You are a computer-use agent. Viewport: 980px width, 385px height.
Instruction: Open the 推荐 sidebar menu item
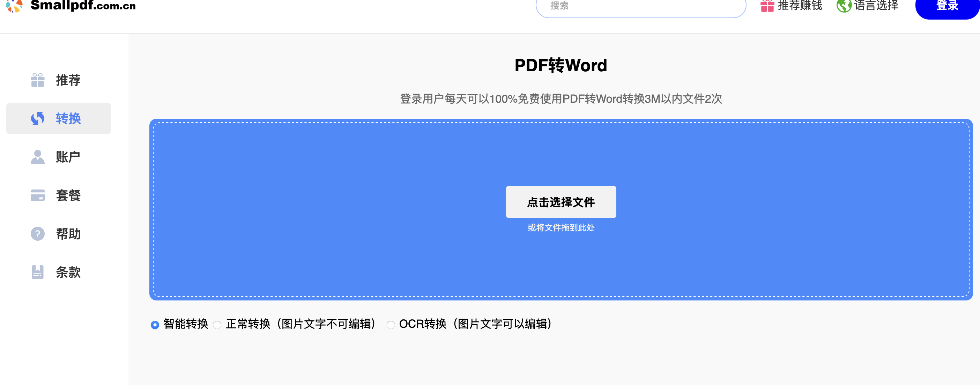pyautogui.click(x=68, y=80)
